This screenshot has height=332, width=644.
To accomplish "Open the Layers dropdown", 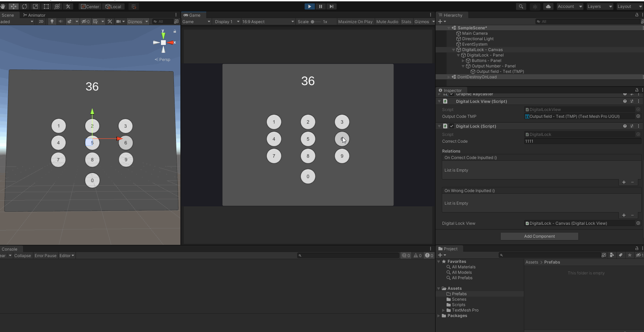I will tap(600, 6).
